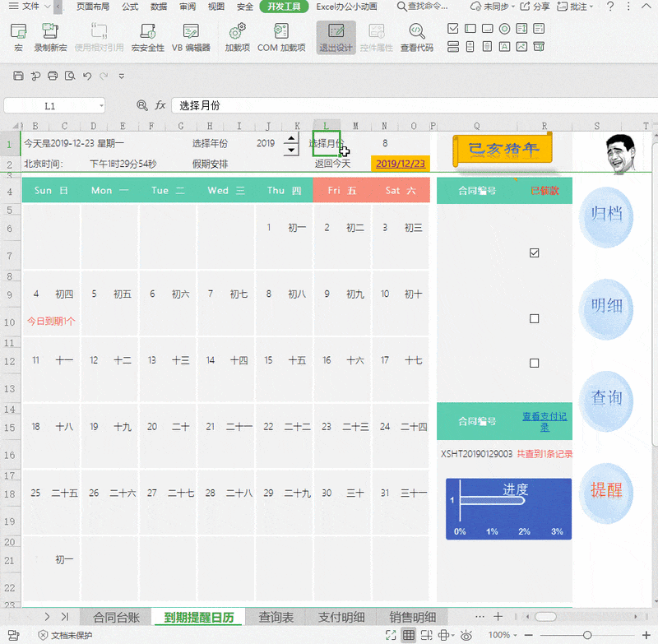The height and width of the screenshot is (644, 658).
Task: Switch to the 合同台账 sheet tab
Action: coord(116,617)
